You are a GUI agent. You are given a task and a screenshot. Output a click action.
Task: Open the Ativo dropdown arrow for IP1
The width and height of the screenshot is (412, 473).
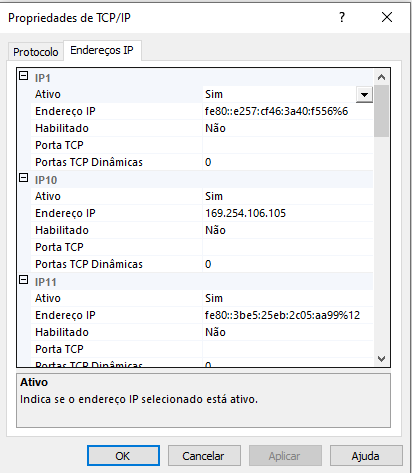[x=364, y=95]
